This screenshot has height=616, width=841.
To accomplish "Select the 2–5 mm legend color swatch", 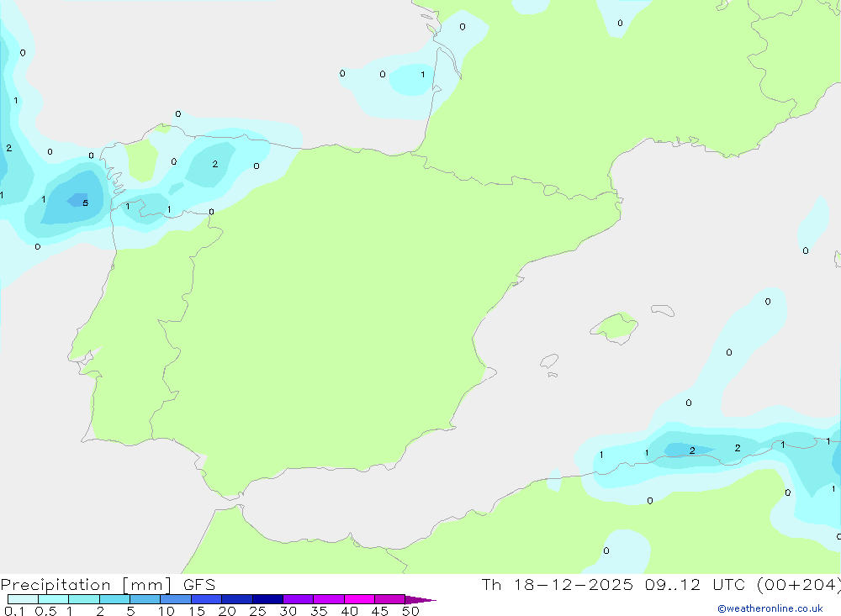I will 114,599.
